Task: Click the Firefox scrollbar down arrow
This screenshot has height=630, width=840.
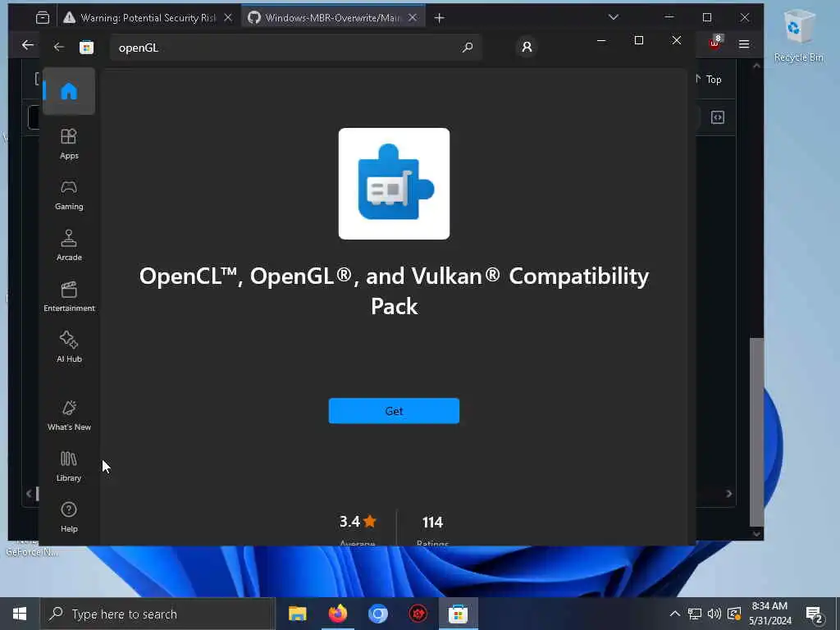Action: [x=756, y=533]
